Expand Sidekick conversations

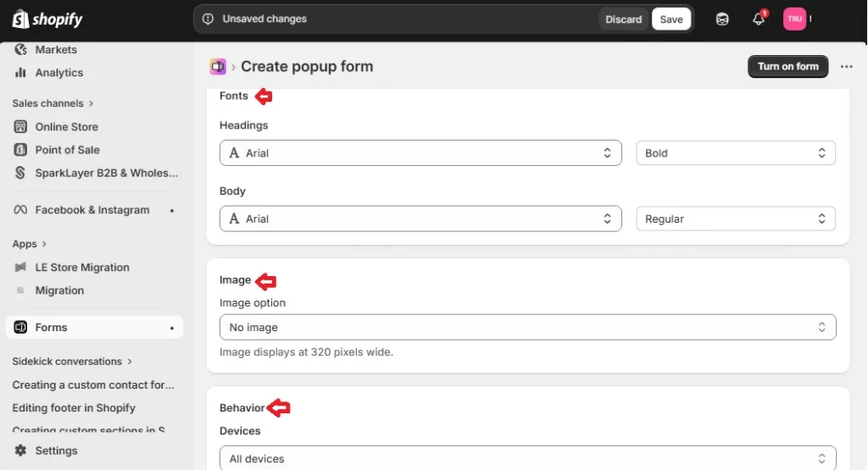pyautogui.click(x=72, y=362)
